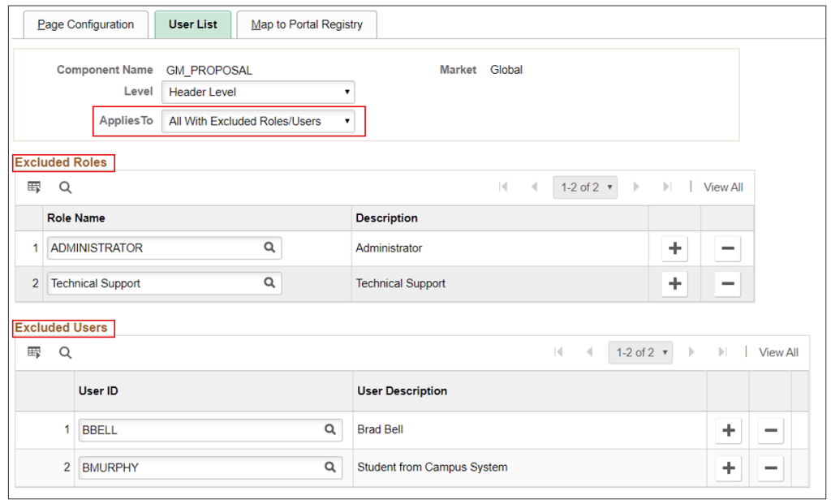Switch to the Page Configuration tab
The image size is (831, 504).
[x=86, y=24]
